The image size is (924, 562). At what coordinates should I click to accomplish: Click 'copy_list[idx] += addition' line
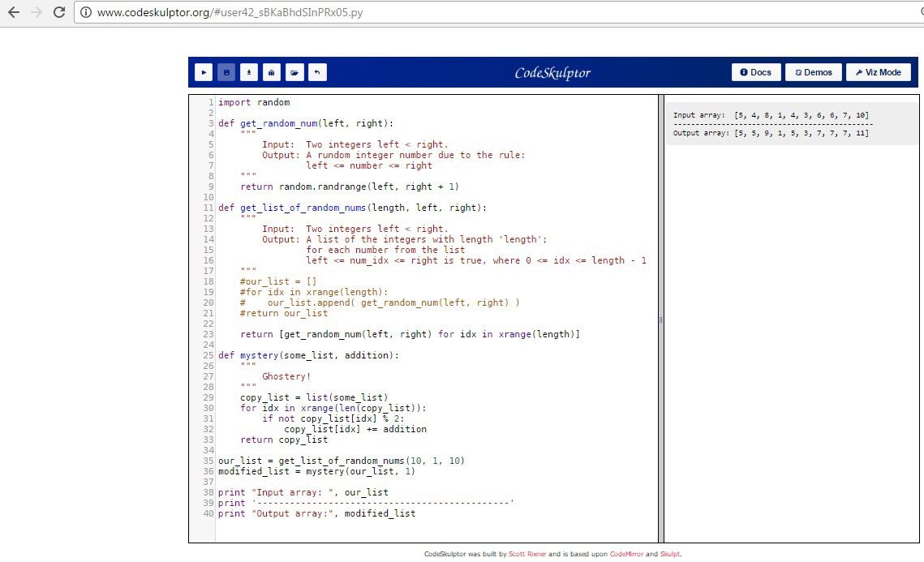[x=355, y=429]
